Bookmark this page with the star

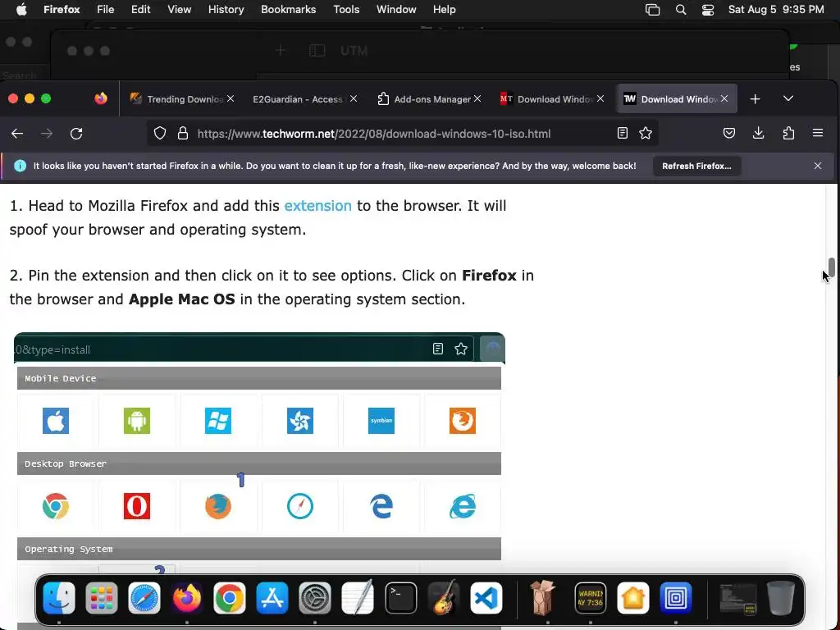coord(646,134)
